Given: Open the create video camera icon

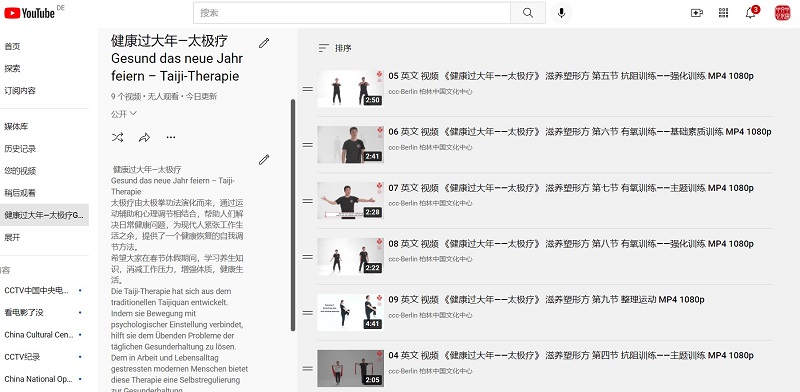Looking at the screenshot, I should click(x=696, y=13).
